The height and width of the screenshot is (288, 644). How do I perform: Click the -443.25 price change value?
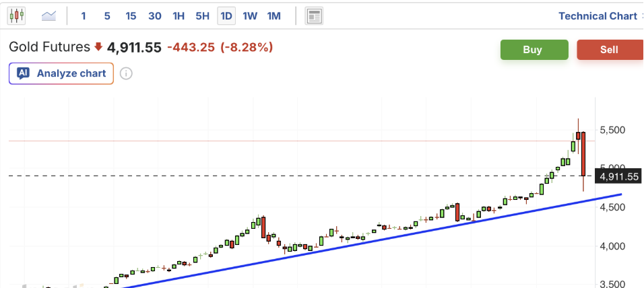tap(191, 48)
